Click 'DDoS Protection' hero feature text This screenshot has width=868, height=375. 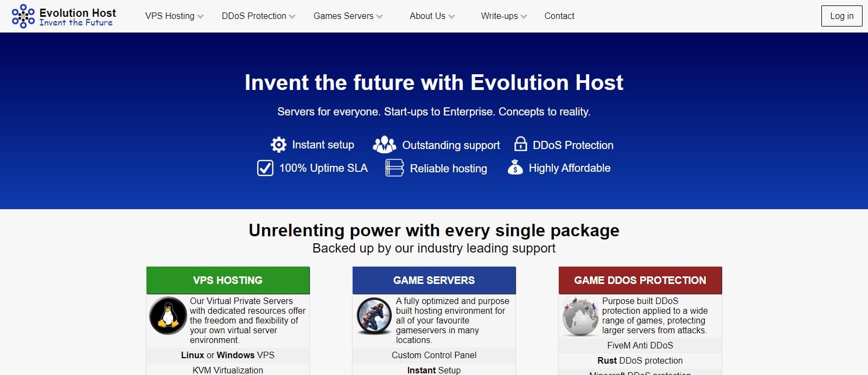point(573,145)
